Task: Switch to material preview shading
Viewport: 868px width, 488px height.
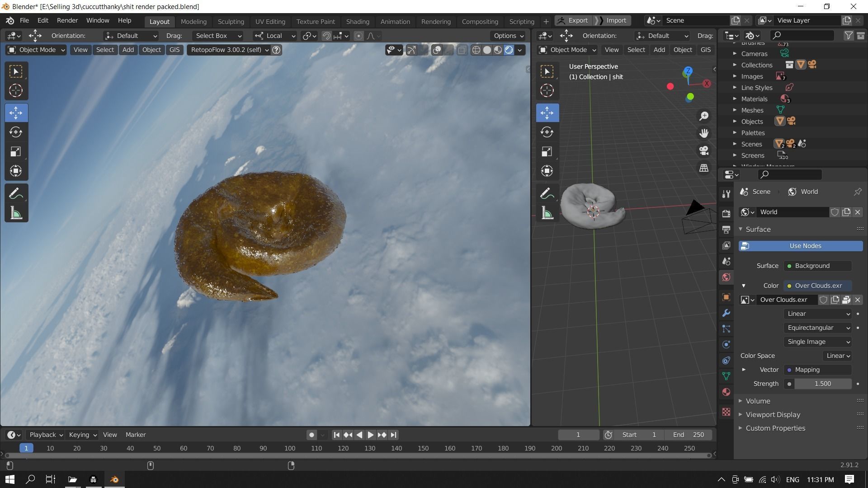Action: click(498, 50)
